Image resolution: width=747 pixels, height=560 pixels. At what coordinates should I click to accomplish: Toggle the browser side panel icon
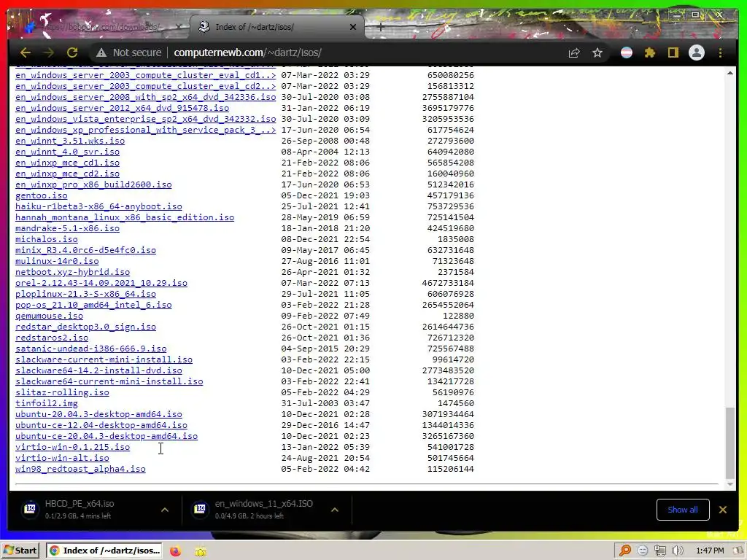(673, 52)
